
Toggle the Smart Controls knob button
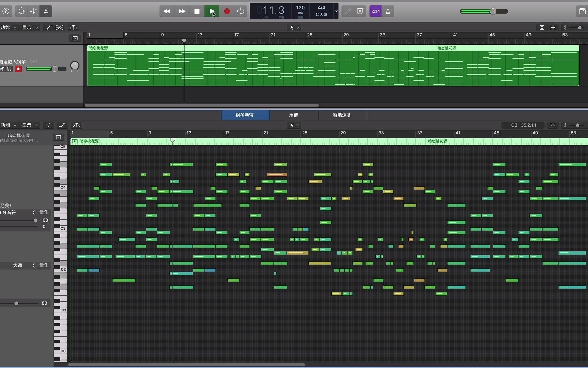click(x=21, y=11)
